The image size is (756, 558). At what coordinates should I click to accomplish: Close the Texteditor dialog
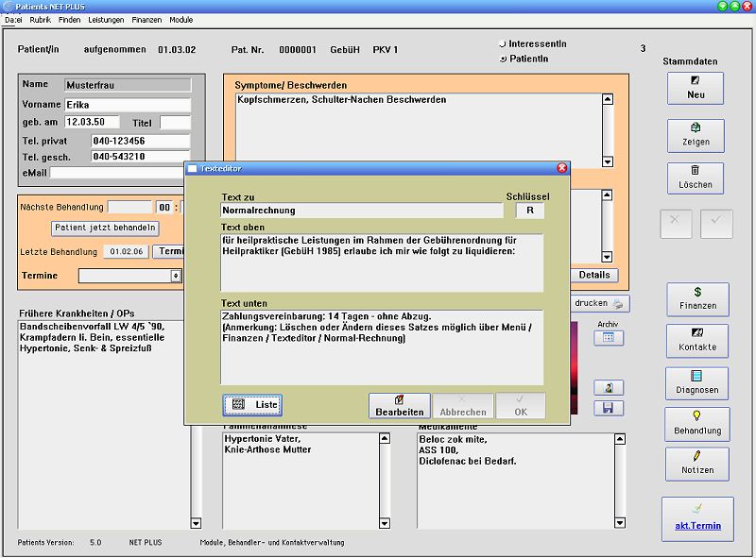point(561,168)
